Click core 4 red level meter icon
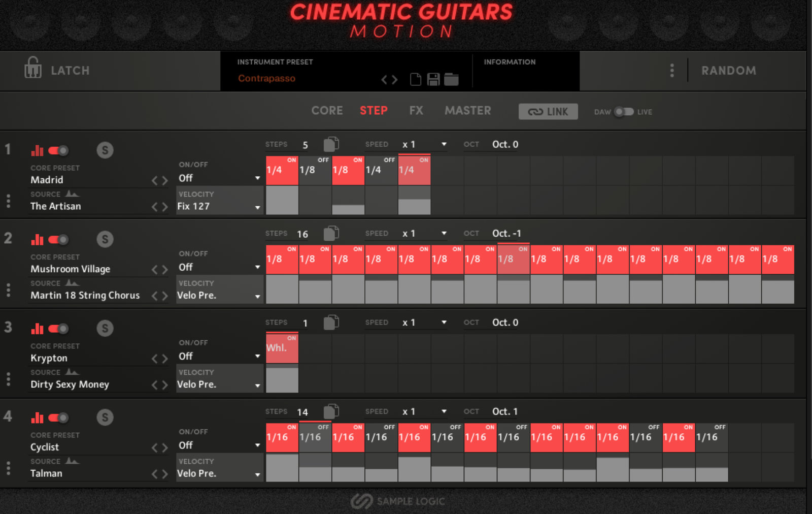 (37, 417)
